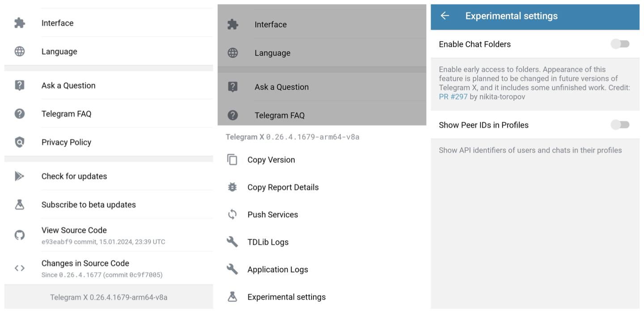Enable the Chat Folders toggle
This screenshot has width=644, height=313.
[620, 43]
